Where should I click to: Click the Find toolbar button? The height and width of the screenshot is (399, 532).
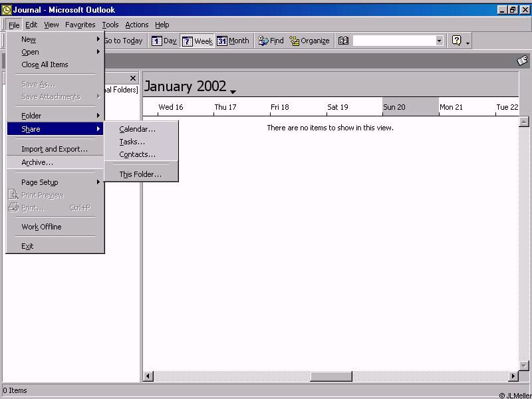click(x=271, y=41)
